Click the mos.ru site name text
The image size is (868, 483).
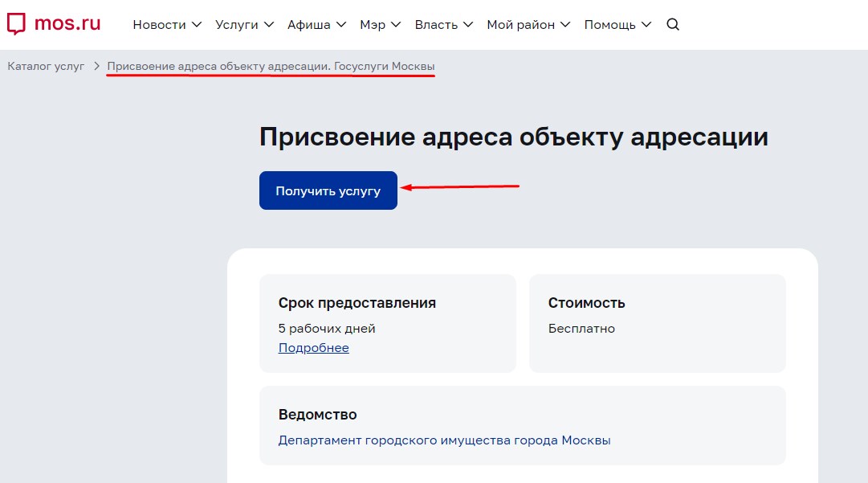pyautogui.click(x=67, y=23)
